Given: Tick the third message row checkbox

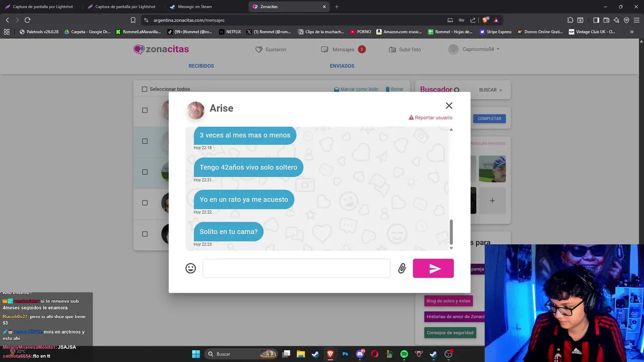Looking at the screenshot, I should click(145, 172).
